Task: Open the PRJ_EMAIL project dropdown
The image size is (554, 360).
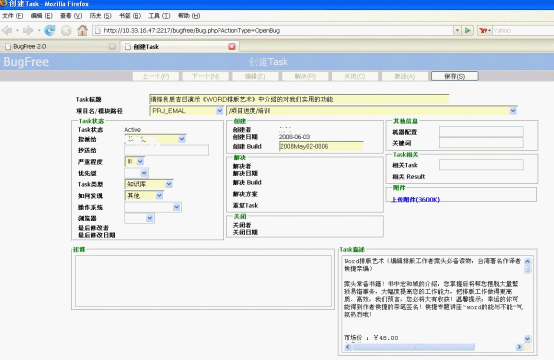Action: coord(187,111)
